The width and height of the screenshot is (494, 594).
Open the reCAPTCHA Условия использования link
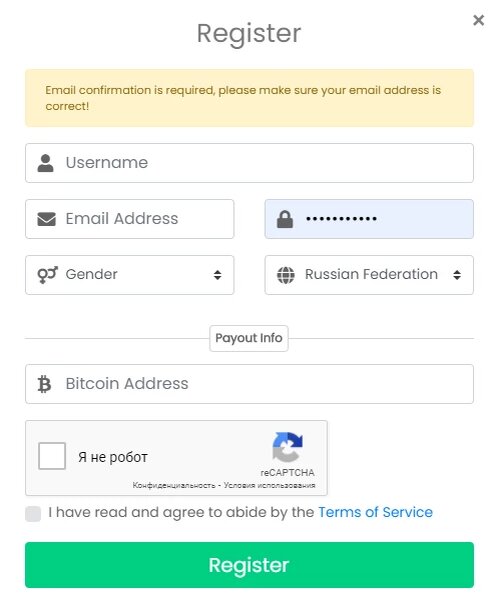pyautogui.click(x=269, y=485)
